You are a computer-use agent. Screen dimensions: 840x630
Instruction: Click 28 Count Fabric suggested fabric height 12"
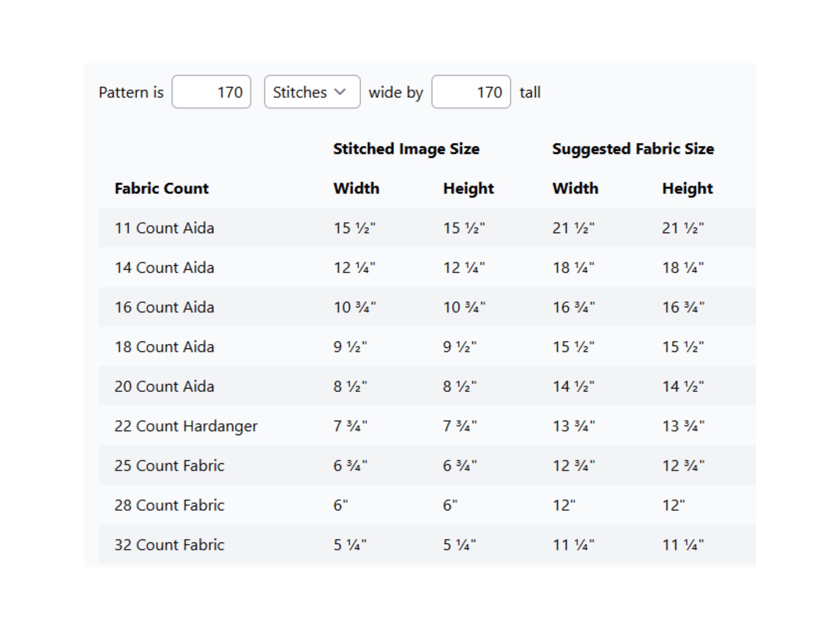point(674,505)
